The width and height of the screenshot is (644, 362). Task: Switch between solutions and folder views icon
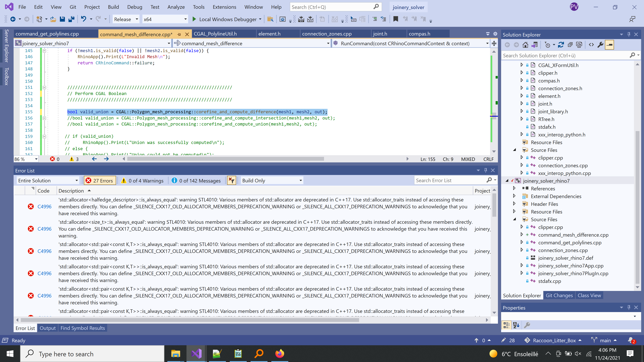coord(534,45)
